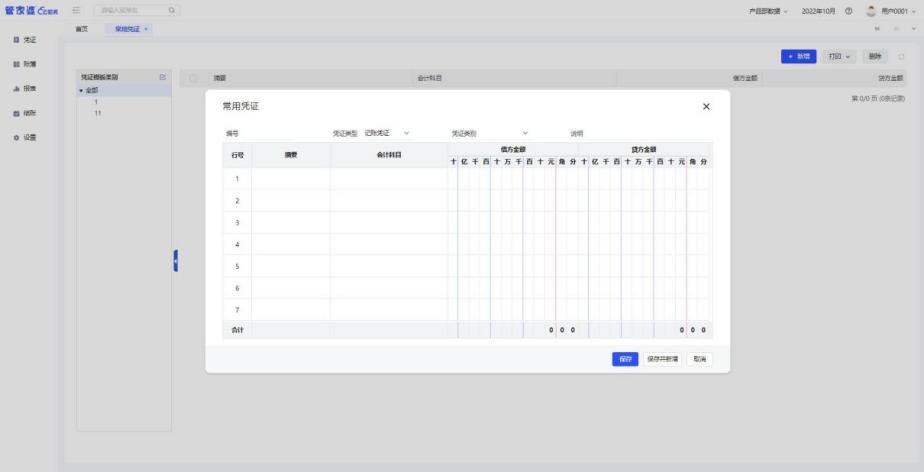Switch to the 首页 tab
Viewport: 924px width, 472px height.
(82, 29)
